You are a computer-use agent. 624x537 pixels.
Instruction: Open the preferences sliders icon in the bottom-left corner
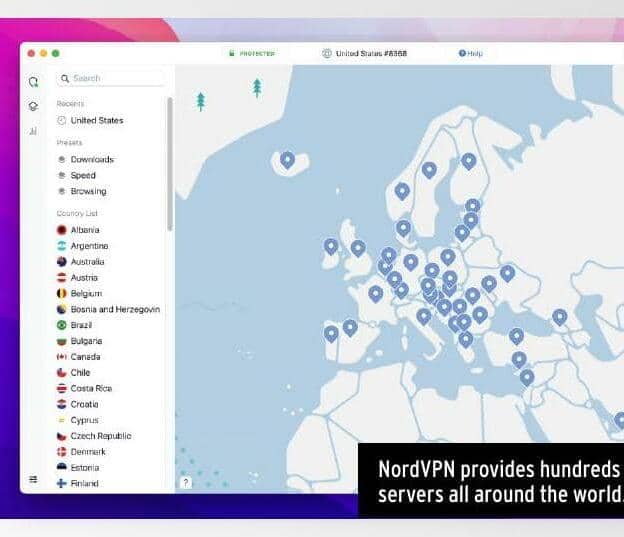(x=33, y=479)
